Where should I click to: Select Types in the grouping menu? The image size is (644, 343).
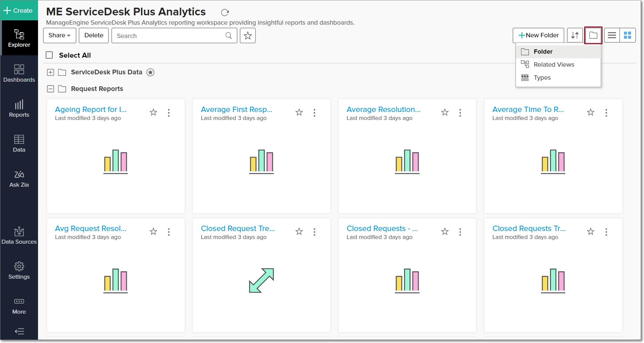(542, 78)
